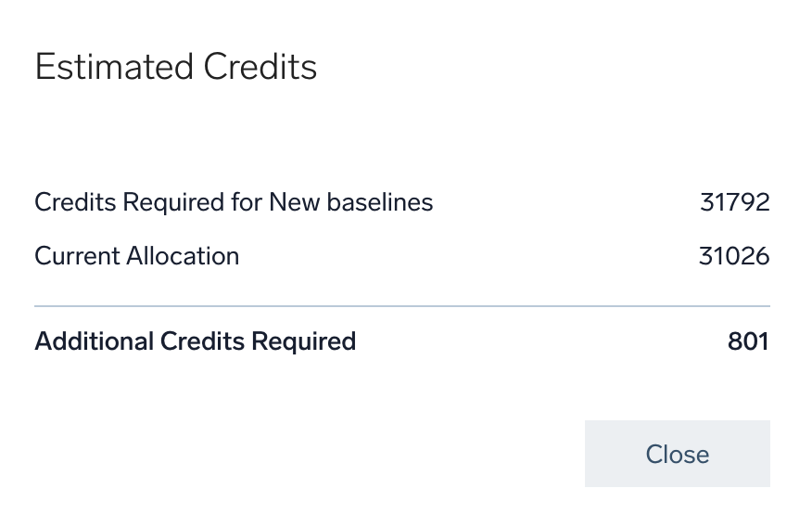
Task: Click the Estimated Credits heading
Action: (x=176, y=68)
